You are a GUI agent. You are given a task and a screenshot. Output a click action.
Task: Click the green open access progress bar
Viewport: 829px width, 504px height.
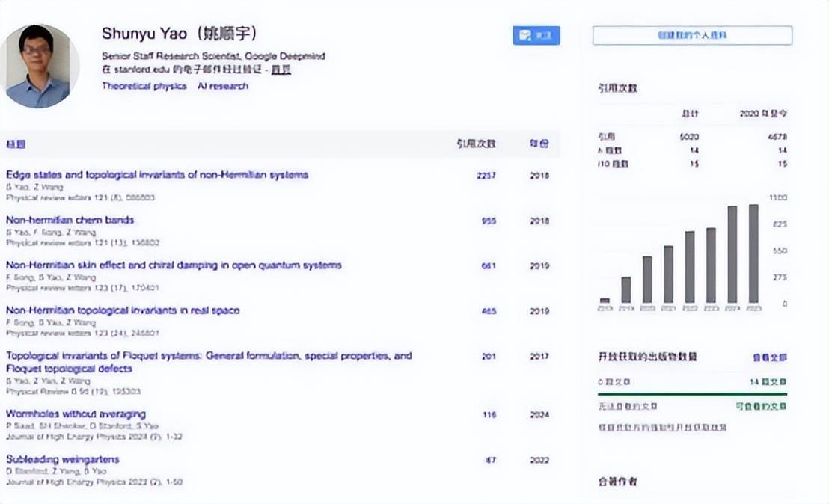[x=692, y=393]
